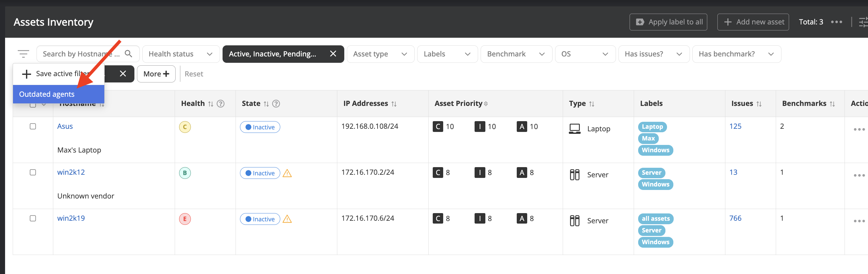Click the search magnifier icon
Image resolution: width=868 pixels, height=274 pixels.
point(128,54)
